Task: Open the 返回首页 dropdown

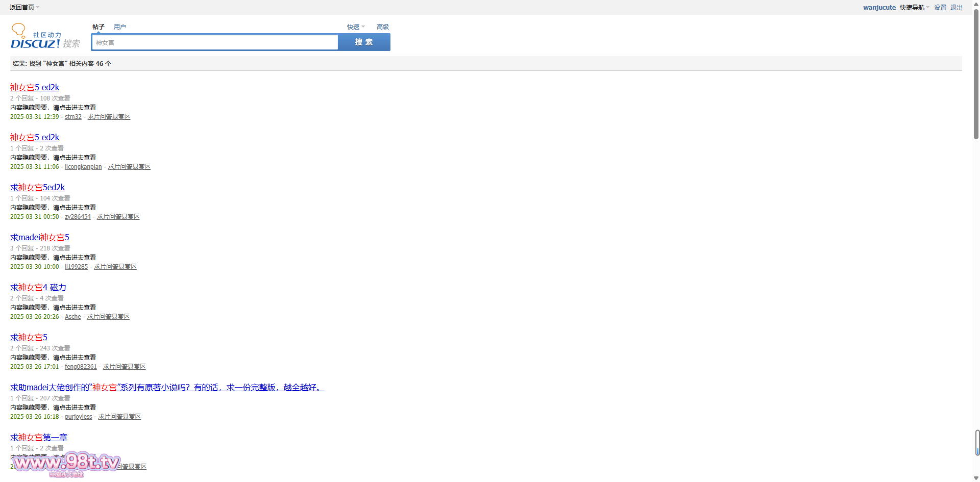Action: 23,8
